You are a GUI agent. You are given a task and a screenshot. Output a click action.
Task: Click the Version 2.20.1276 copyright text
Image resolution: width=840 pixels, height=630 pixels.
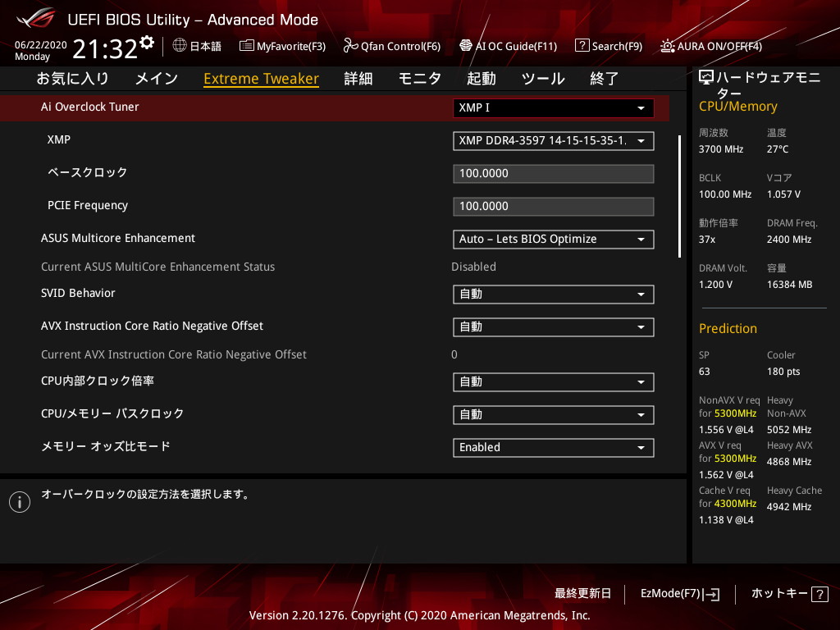pos(419,615)
